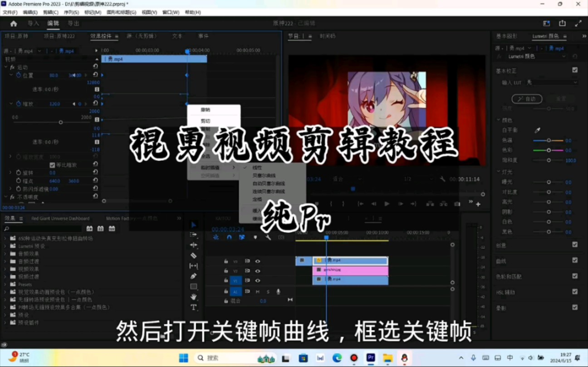The image size is (588, 367).
Task: Adjust the Temperature slider handle
Action: (549, 141)
